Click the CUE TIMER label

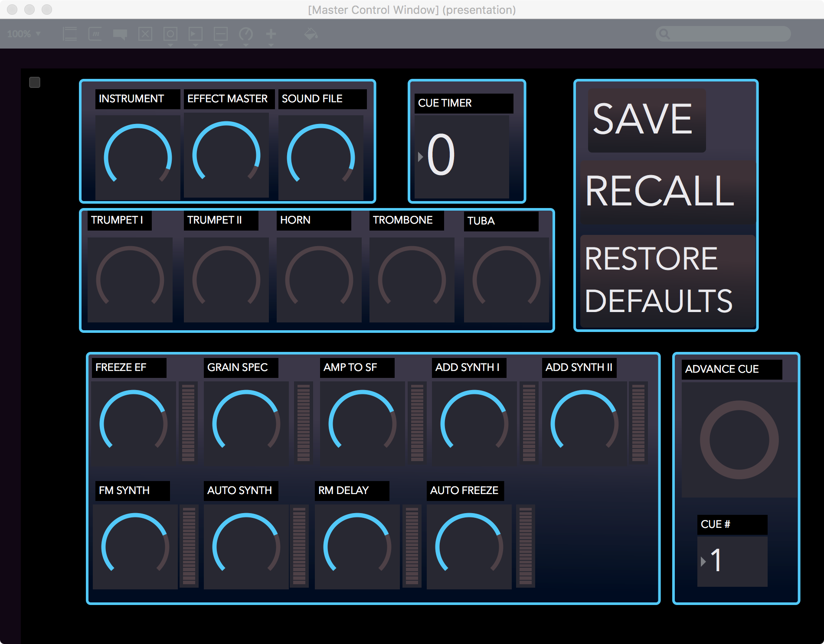[x=464, y=103]
